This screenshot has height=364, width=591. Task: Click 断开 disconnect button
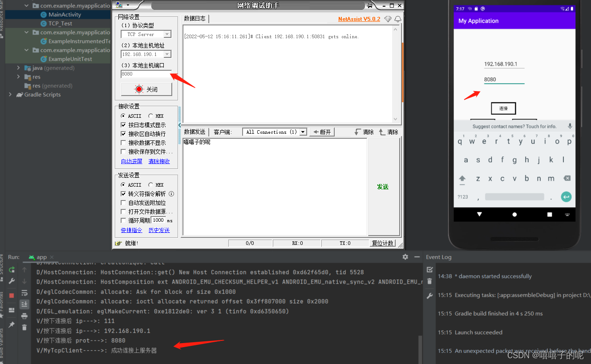322,132
